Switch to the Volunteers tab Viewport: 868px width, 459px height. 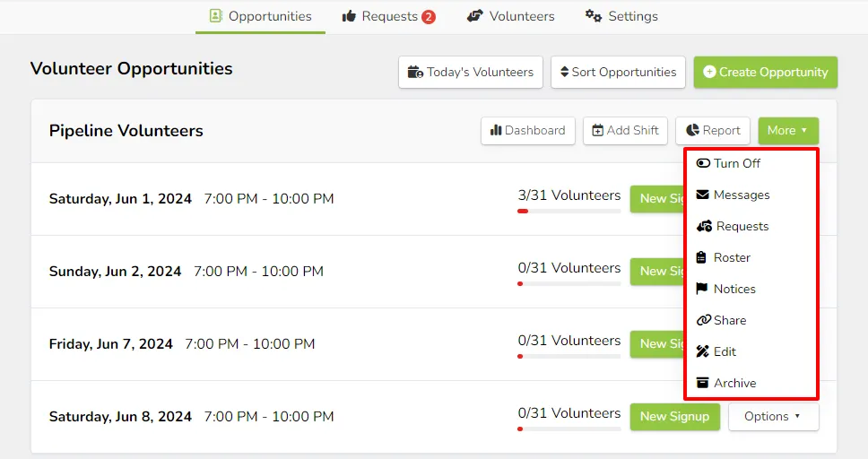pyautogui.click(x=510, y=16)
